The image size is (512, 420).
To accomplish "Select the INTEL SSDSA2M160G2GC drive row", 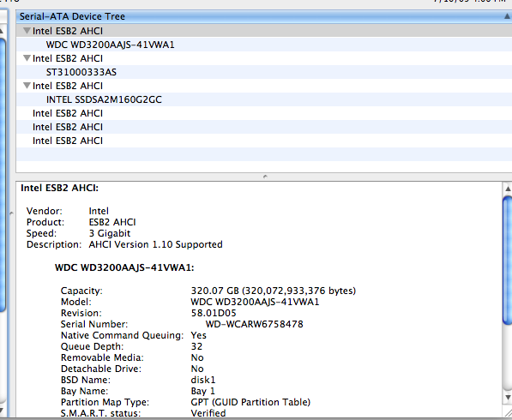I will click(x=264, y=99).
